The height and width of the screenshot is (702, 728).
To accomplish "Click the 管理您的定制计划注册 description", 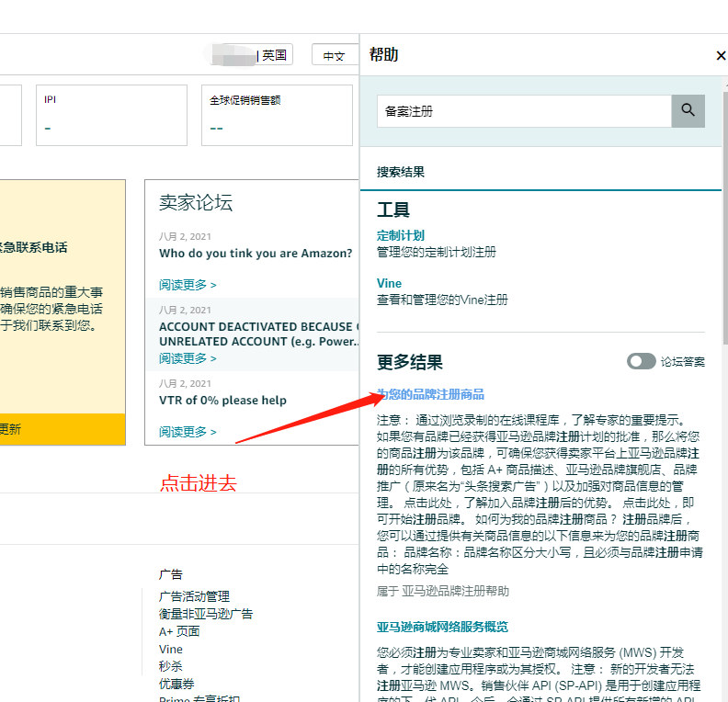I will tap(437, 252).
